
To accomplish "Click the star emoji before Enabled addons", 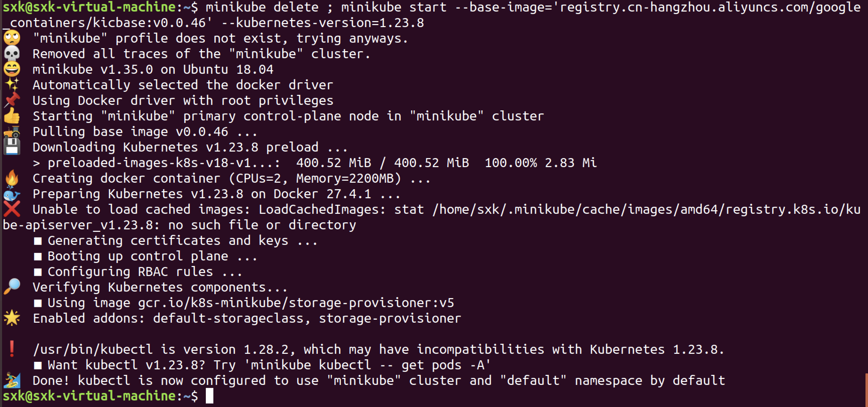I will (12, 318).
